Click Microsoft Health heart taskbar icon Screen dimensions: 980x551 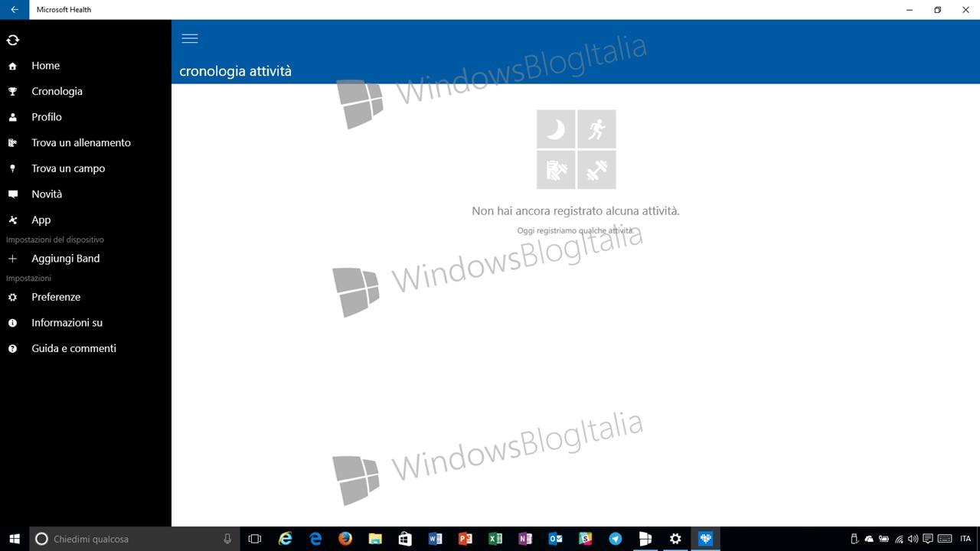(705, 539)
